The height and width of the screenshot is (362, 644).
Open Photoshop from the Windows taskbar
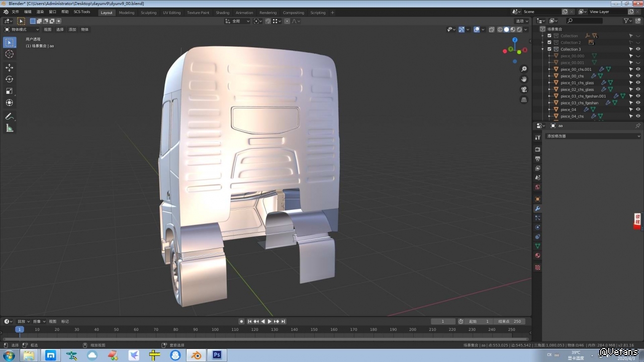217,355
